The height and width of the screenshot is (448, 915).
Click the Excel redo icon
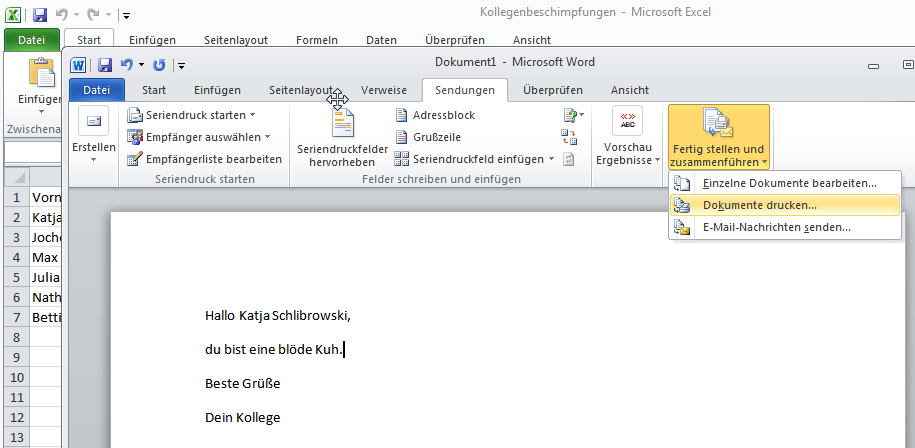pos(93,15)
